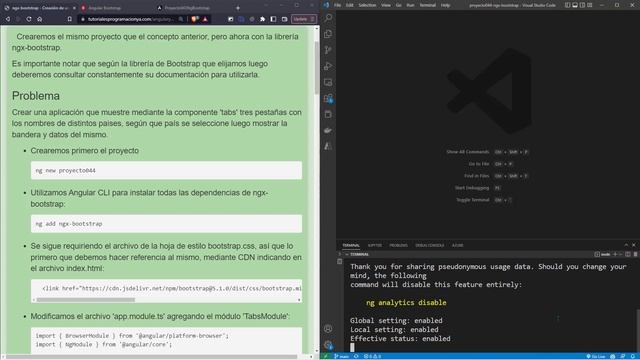Viewport: 640px width, 360px height.
Task: Close the VS Code bottom panel
Action: point(634,245)
